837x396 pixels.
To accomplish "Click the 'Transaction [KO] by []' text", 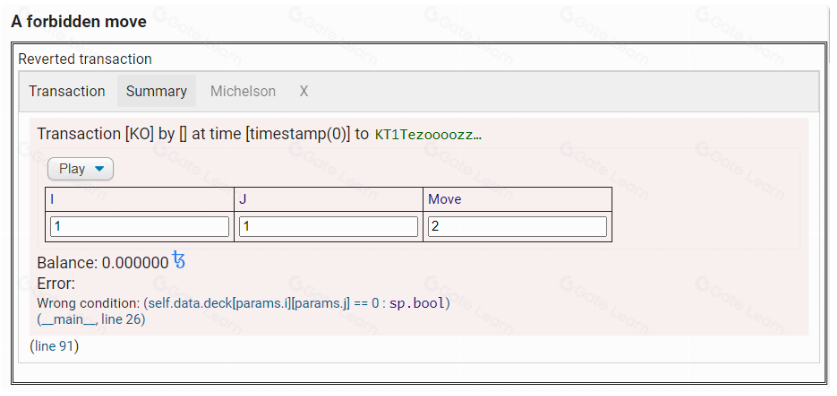I will pyautogui.click(x=112, y=134).
